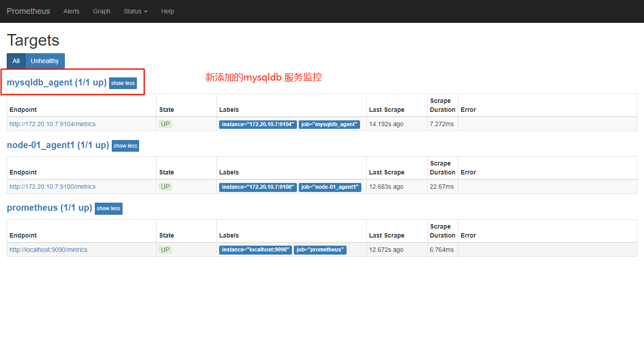Viewport: 644px width, 353px height.
Task: Click the Labels header in node-01_agent1 table
Action: click(x=229, y=172)
